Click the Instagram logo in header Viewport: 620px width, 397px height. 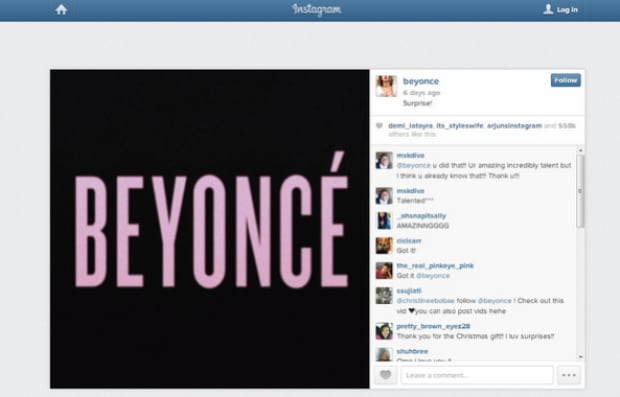(x=317, y=9)
